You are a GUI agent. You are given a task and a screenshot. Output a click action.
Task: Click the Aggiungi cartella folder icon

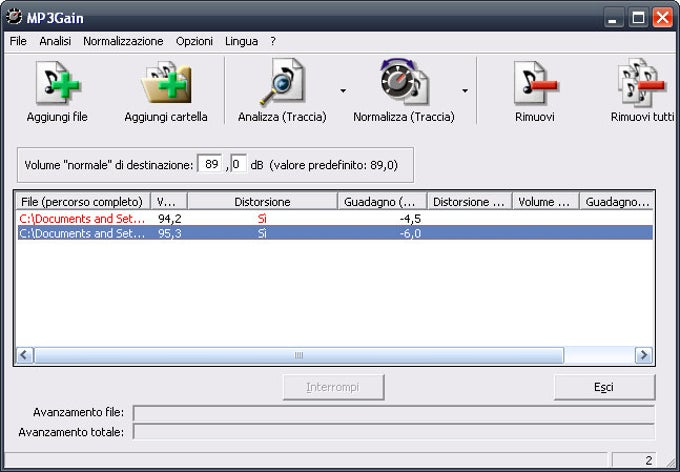tap(166, 82)
